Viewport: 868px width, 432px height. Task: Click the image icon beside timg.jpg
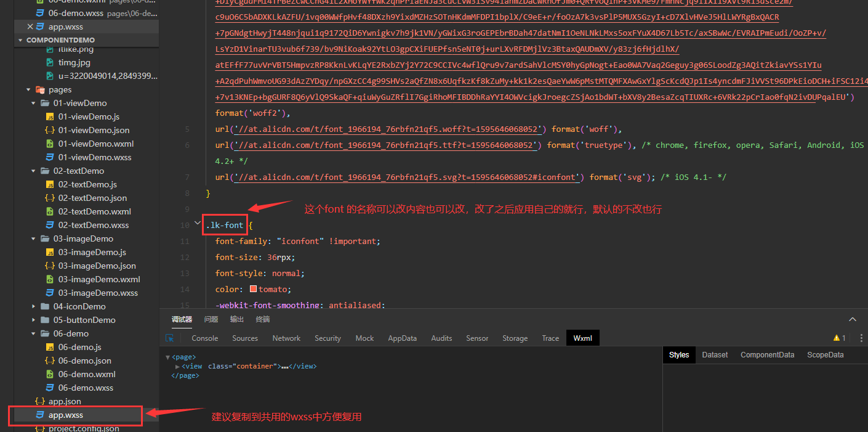(x=50, y=62)
